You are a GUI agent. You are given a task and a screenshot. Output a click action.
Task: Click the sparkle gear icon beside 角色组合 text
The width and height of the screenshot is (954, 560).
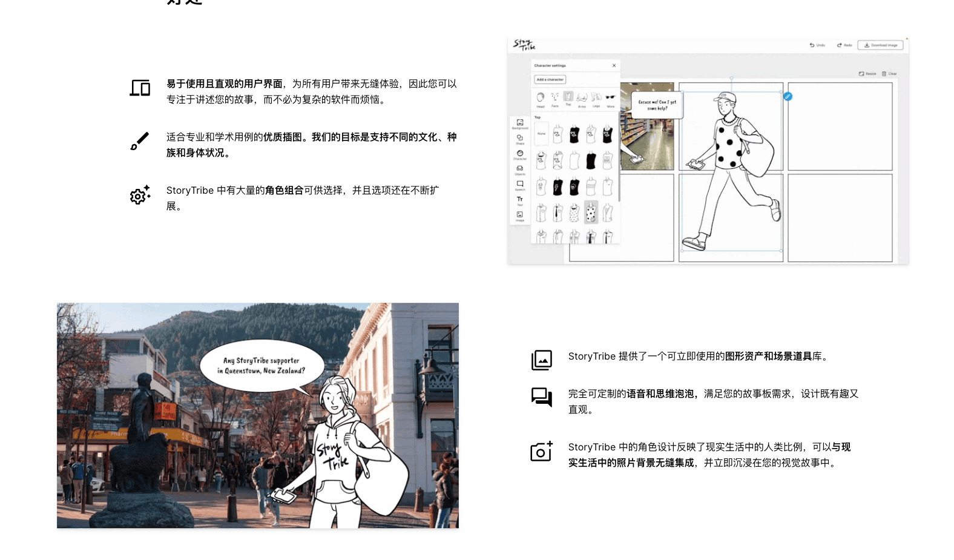click(140, 194)
